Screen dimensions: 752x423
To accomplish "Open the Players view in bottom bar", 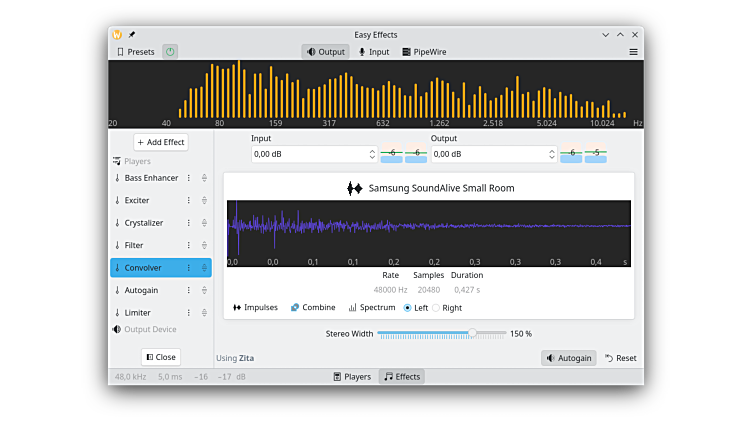I will 351,377.
